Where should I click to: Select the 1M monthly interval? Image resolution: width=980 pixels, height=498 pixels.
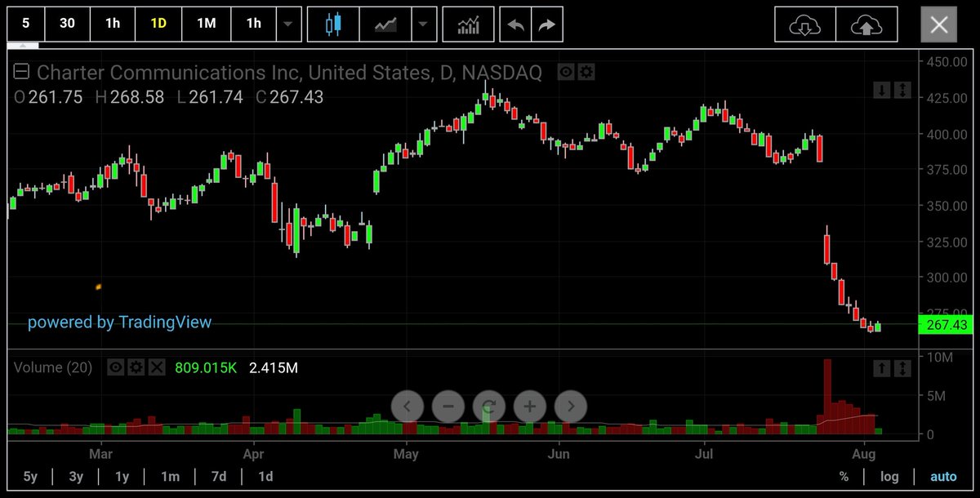click(x=206, y=24)
